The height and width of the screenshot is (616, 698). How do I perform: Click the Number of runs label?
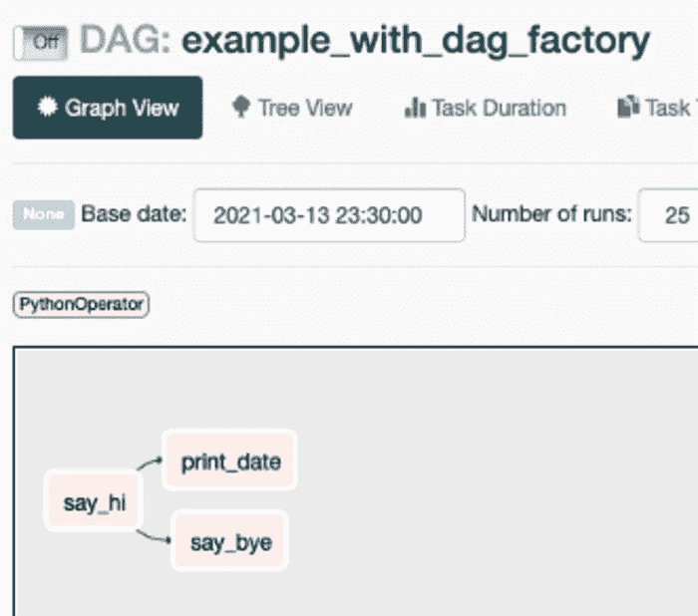tap(551, 214)
